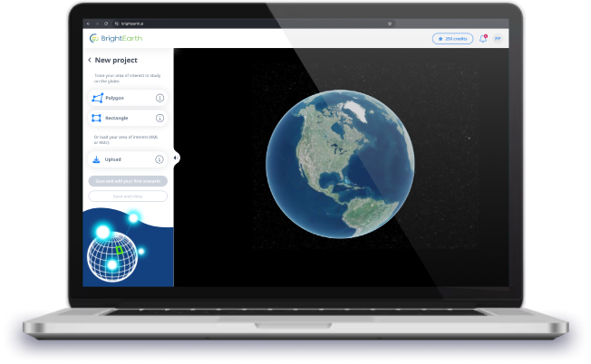Go back using New project arrow
This screenshot has width=591, height=364.
point(90,60)
